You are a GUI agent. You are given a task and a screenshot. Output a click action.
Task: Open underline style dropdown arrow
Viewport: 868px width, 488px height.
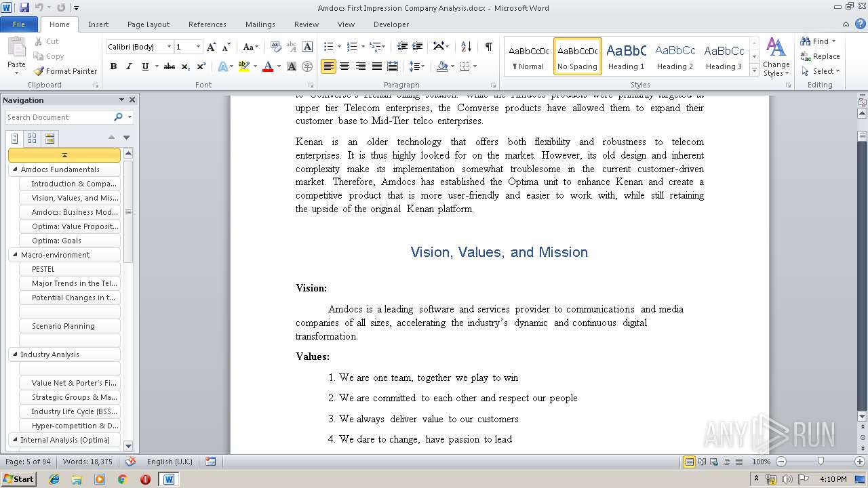(x=157, y=66)
